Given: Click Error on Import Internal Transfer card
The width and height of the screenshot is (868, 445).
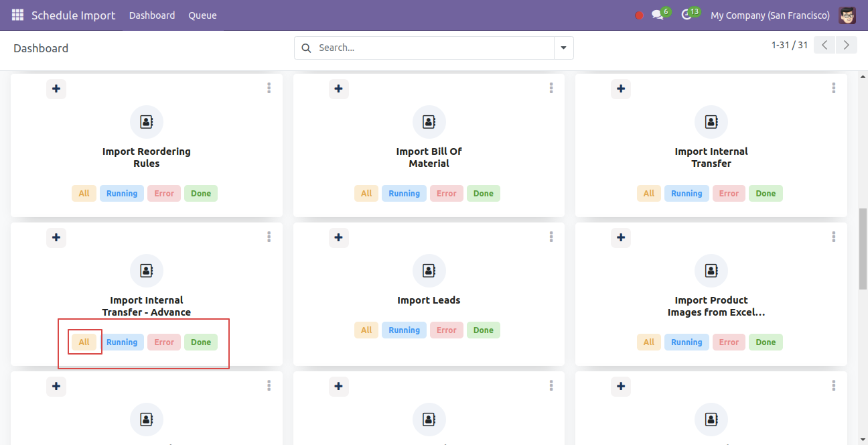Looking at the screenshot, I should pos(729,194).
